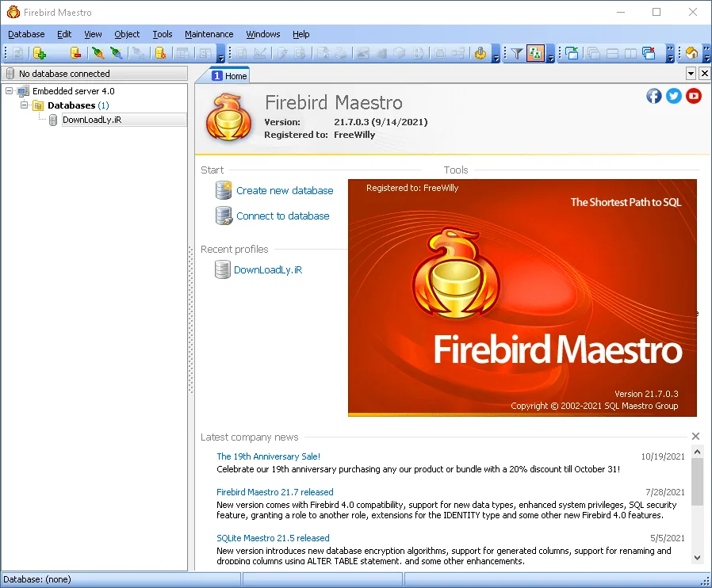Click the 10/19/2021 news date

point(663,456)
